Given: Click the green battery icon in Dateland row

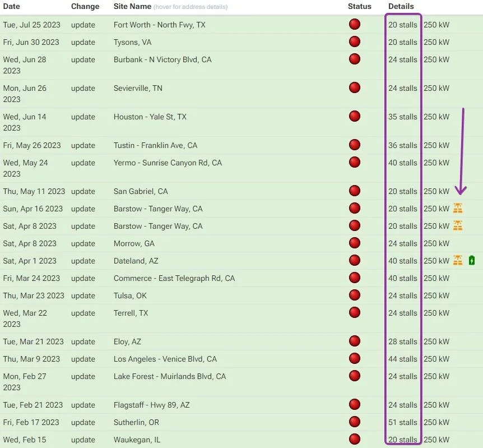Looking at the screenshot, I should click(x=472, y=261).
